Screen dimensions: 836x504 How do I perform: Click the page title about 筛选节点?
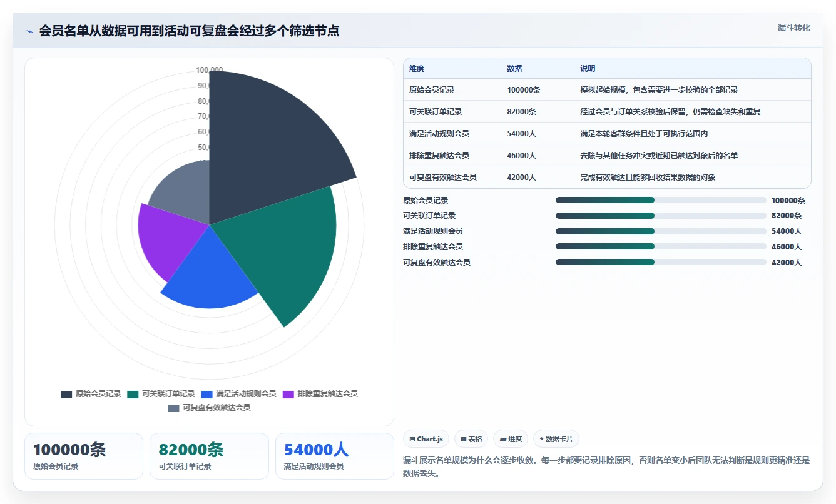189,31
